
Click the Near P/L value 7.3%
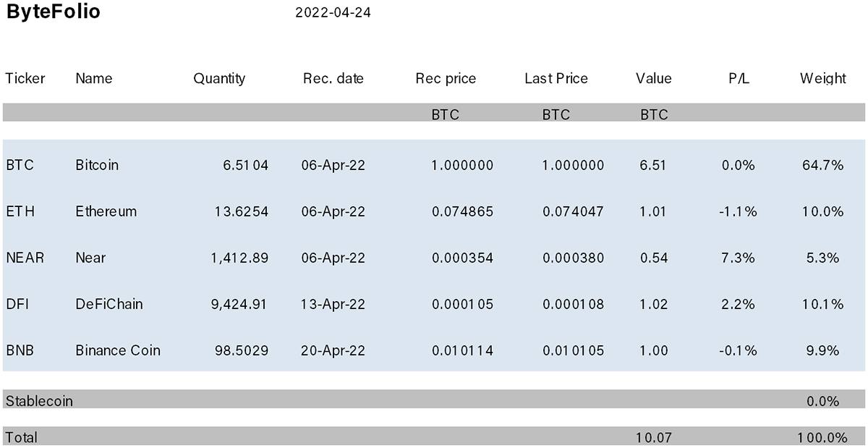tap(739, 258)
